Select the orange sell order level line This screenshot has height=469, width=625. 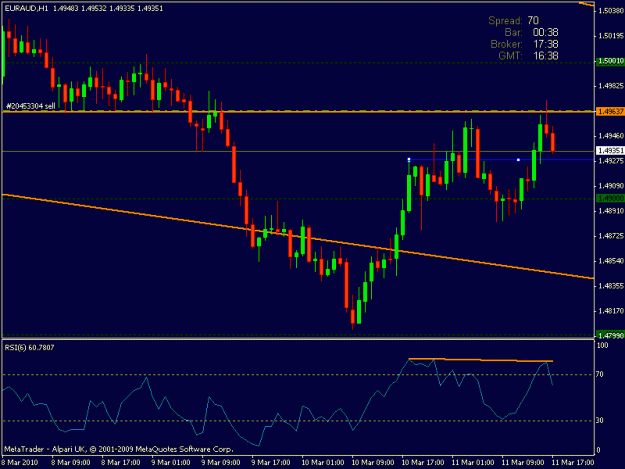click(x=298, y=112)
